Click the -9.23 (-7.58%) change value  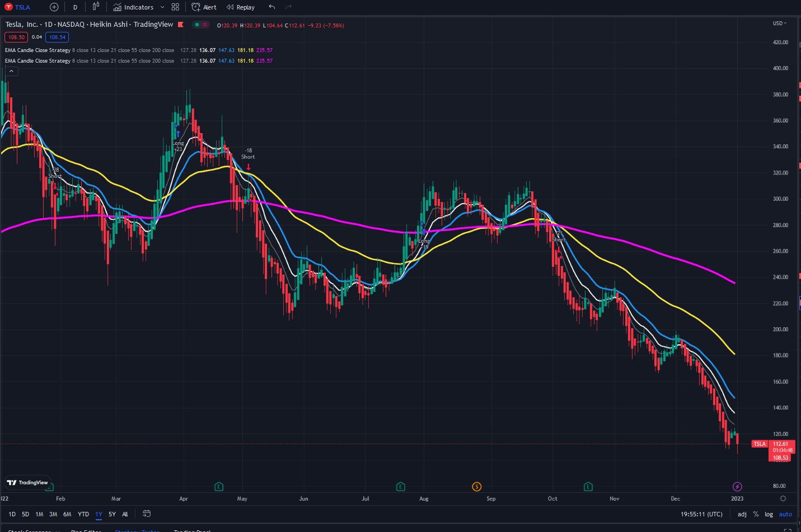[326, 26]
